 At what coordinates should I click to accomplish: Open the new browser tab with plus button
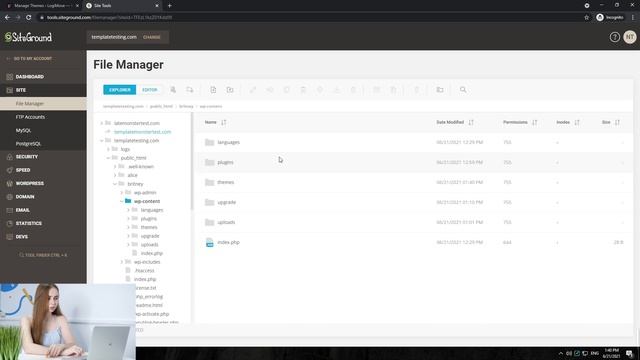point(169,6)
